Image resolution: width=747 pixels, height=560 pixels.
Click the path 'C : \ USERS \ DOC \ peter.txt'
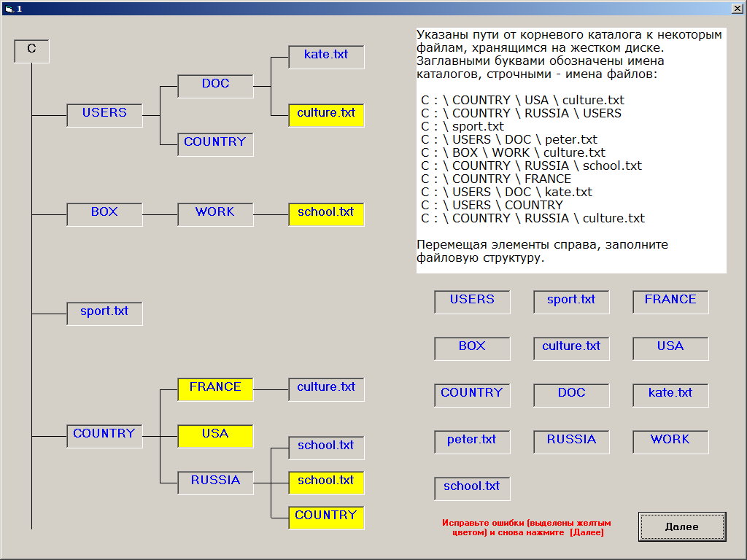(508, 139)
